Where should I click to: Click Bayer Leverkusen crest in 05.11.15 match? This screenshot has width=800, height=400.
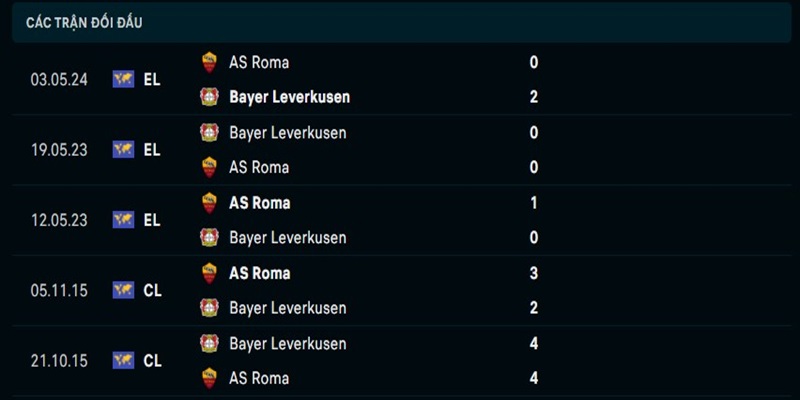[209, 308]
